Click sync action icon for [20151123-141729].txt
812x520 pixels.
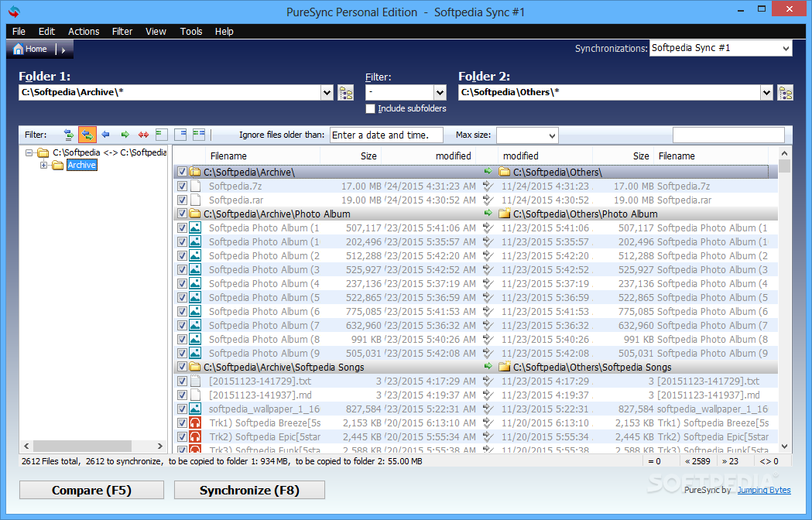pos(488,381)
